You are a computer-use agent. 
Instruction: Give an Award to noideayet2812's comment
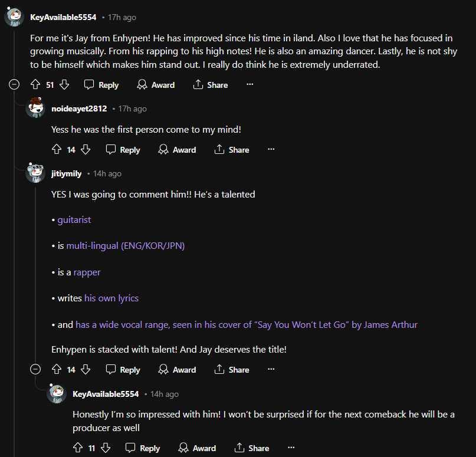pos(177,149)
